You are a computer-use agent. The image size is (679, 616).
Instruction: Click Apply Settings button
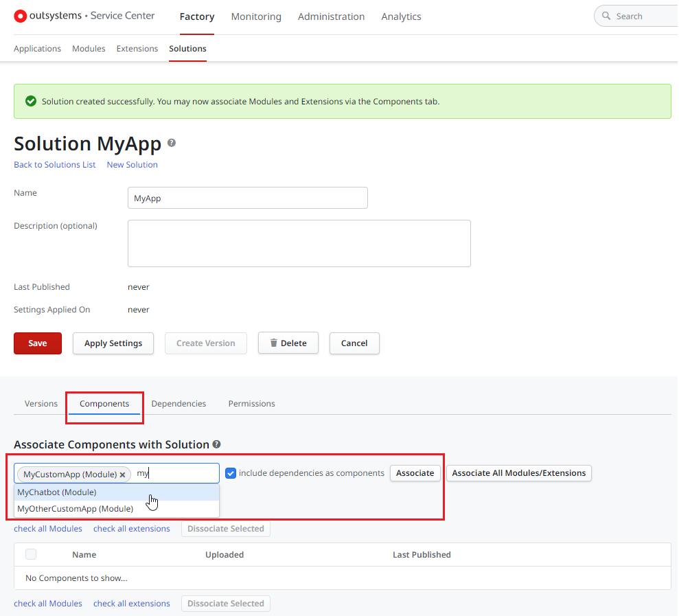(x=113, y=343)
